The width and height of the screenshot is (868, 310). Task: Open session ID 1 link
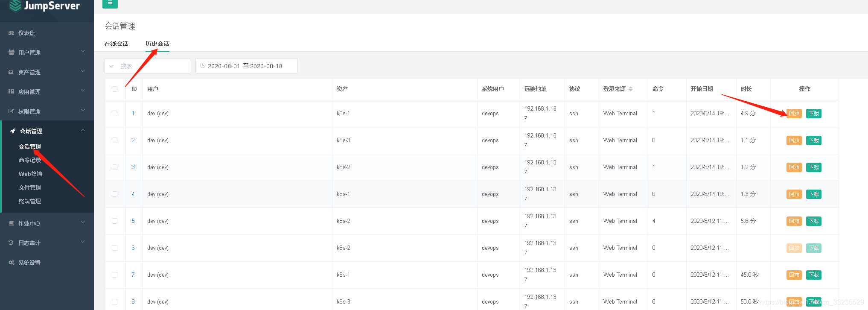point(133,114)
